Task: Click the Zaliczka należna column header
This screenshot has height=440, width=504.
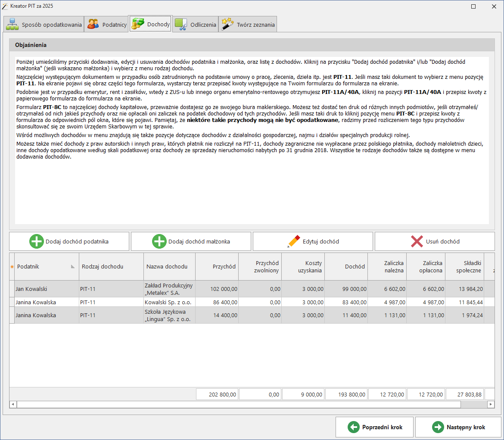Action: tap(387, 267)
